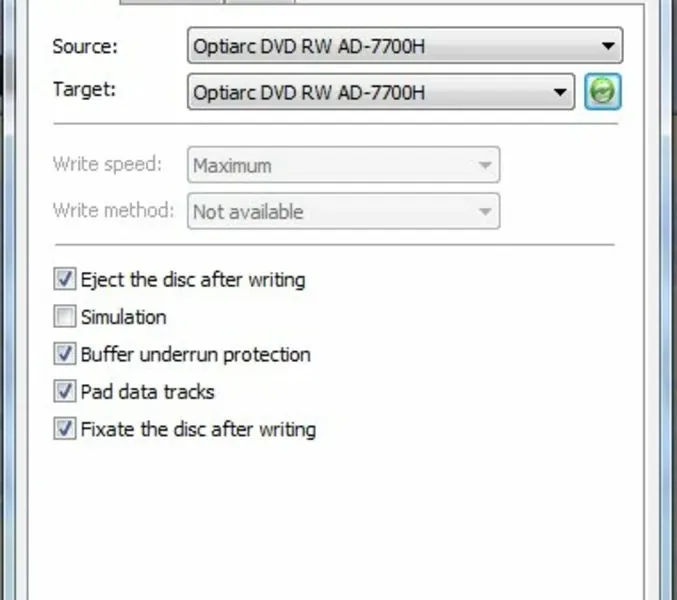Open the Source drive dropdown
The width and height of the screenshot is (677, 600).
click(x=404, y=46)
